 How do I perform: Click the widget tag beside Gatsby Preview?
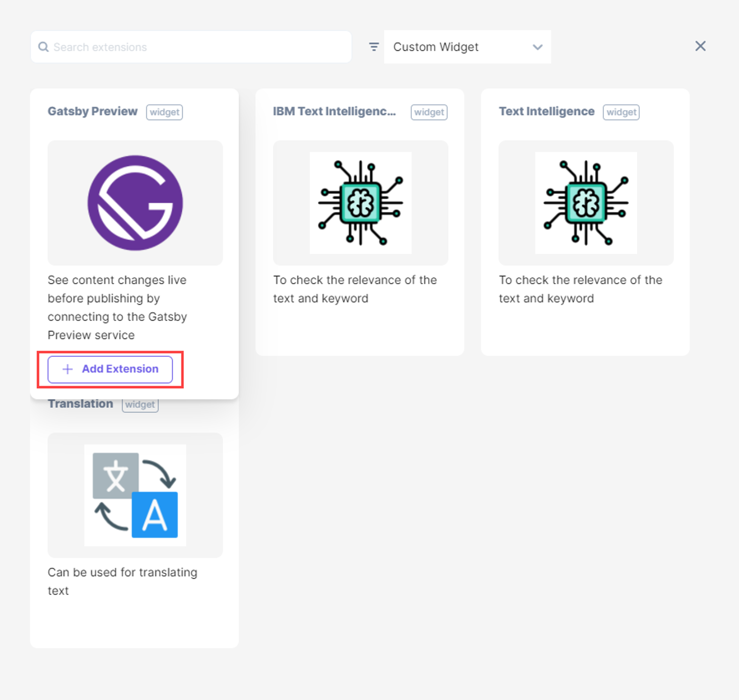pyautogui.click(x=165, y=112)
